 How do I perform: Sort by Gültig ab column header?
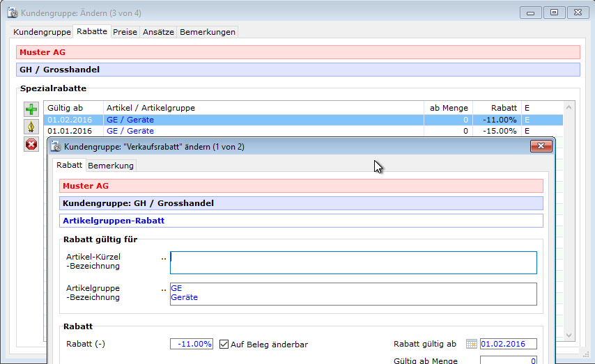pos(73,108)
